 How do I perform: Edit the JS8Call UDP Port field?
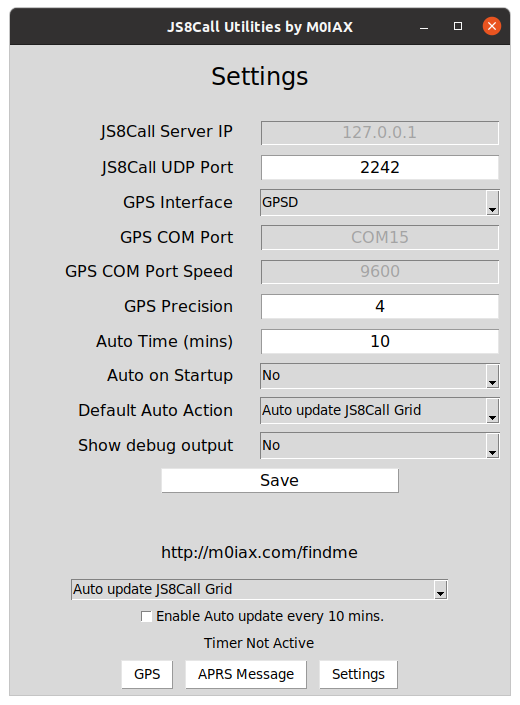pyautogui.click(x=380, y=167)
